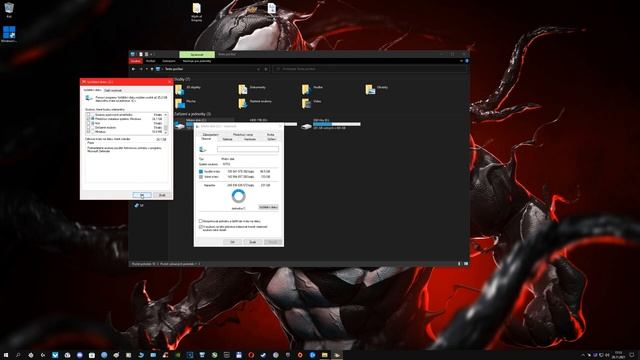Click the third drive's usage bar
Viewport: 640px width, 360px height.
[337, 124]
